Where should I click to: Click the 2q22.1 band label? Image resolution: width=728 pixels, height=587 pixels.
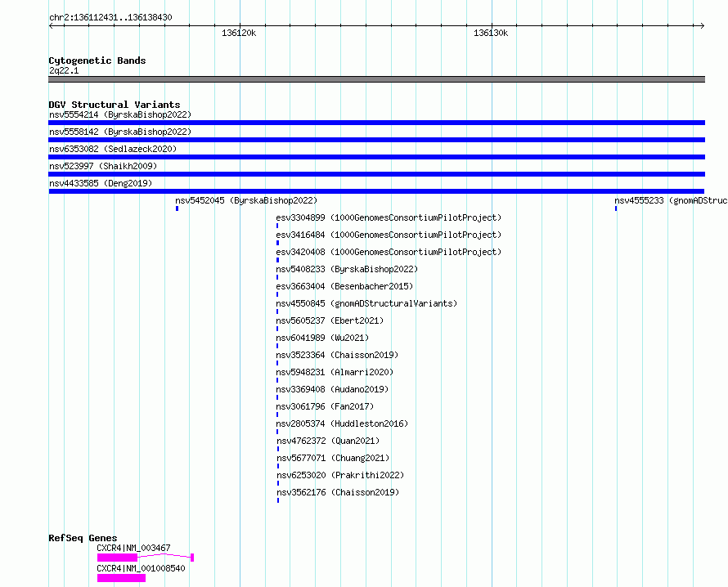(64, 70)
